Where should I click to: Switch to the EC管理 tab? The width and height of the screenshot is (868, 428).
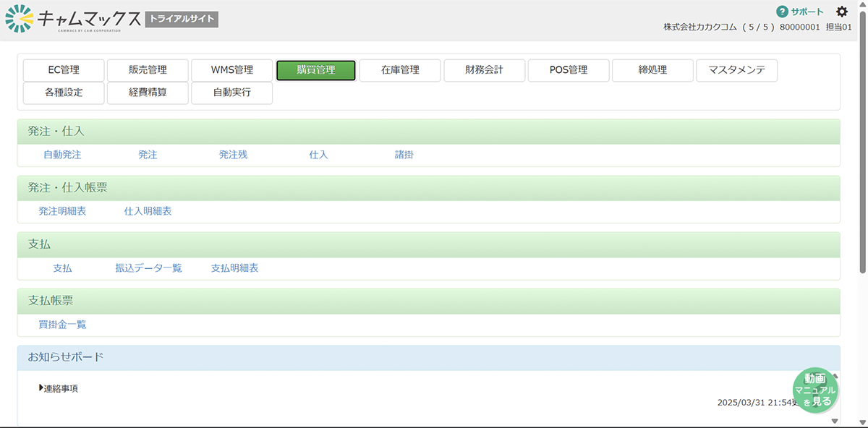pyautogui.click(x=64, y=70)
